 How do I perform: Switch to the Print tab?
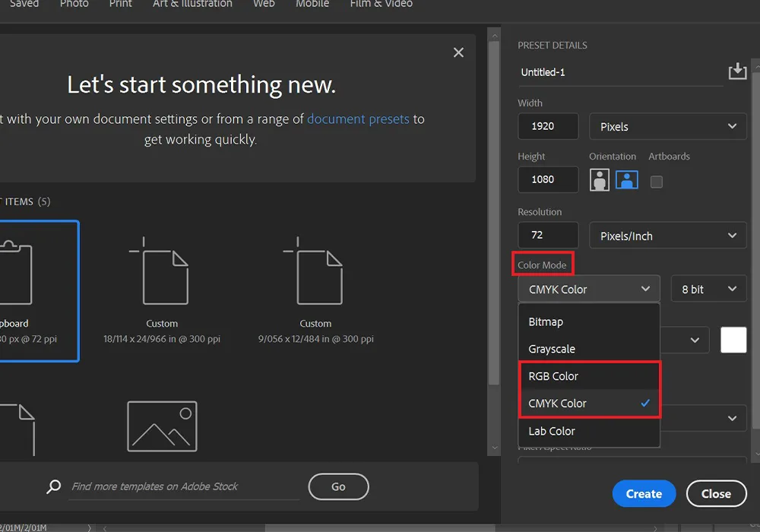click(x=120, y=4)
